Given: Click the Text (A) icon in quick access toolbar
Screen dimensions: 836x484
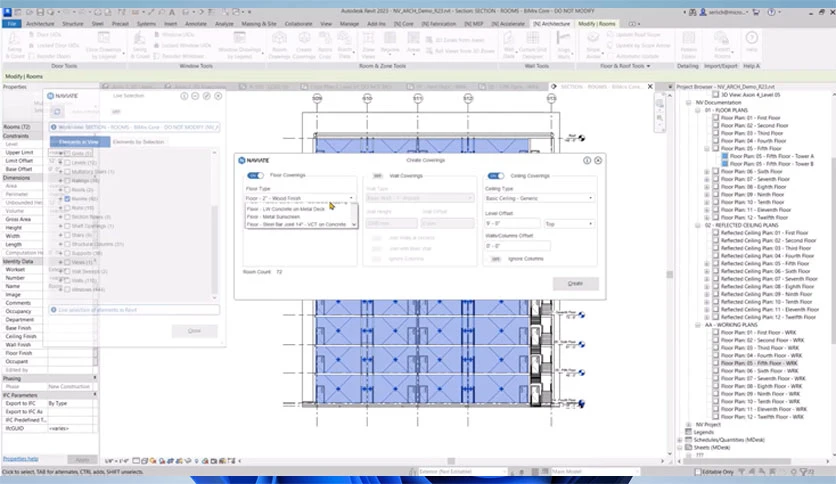Looking at the screenshot, I should (172, 12).
